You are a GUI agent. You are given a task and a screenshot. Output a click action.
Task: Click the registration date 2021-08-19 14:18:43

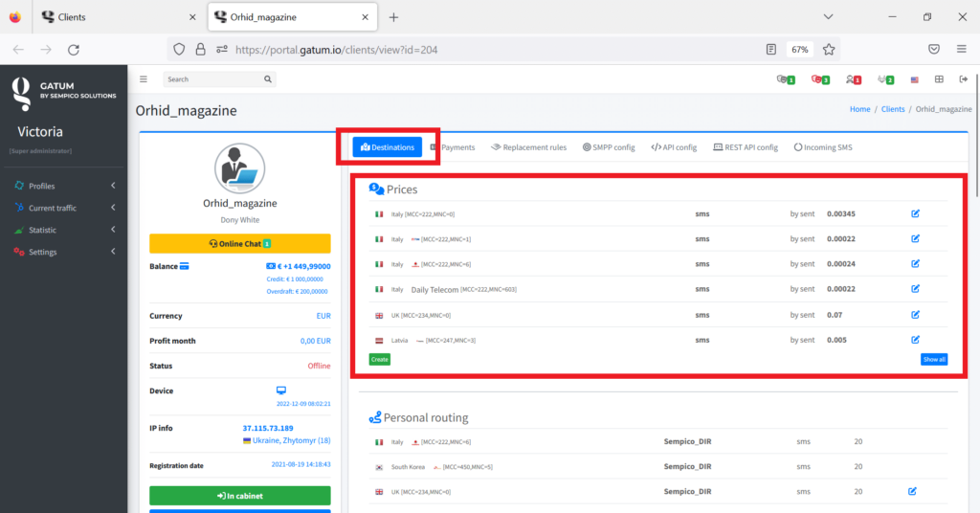(x=301, y=465)
